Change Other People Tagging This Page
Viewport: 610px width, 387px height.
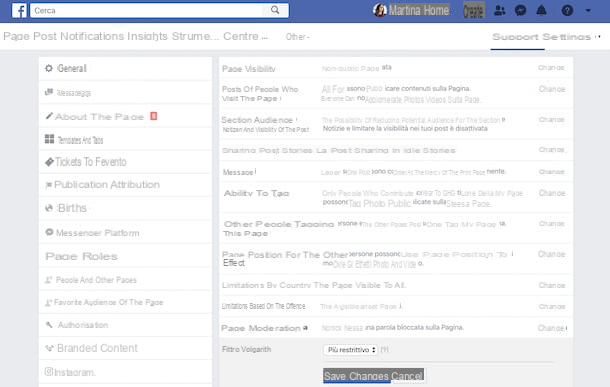coord(552,224)
